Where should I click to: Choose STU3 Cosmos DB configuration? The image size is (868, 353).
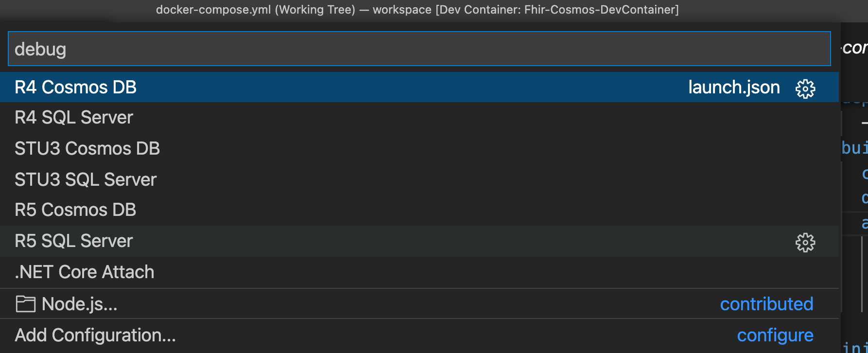point(419,149)
